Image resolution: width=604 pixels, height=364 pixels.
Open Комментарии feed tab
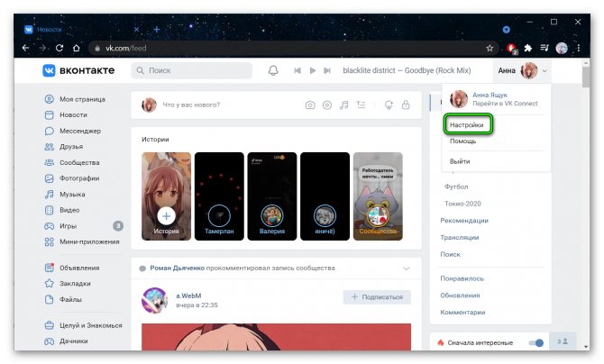click(x=462, y=313)
